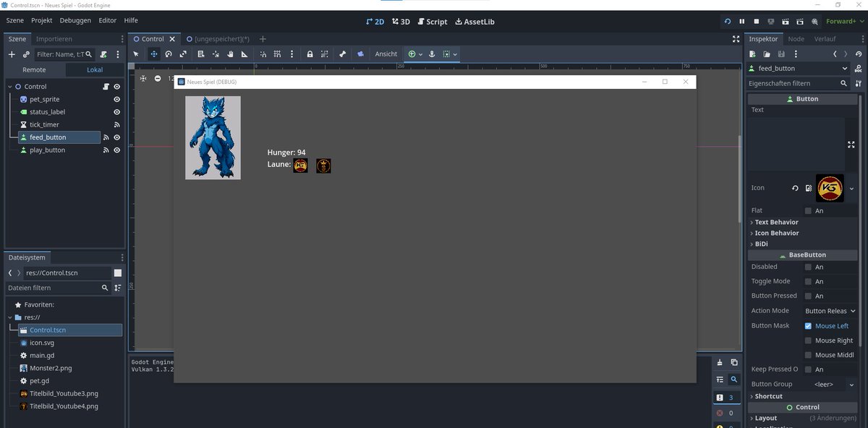Open the documentation for feed_button
Screen dimensions: 868x428
(x=858, y=69)
